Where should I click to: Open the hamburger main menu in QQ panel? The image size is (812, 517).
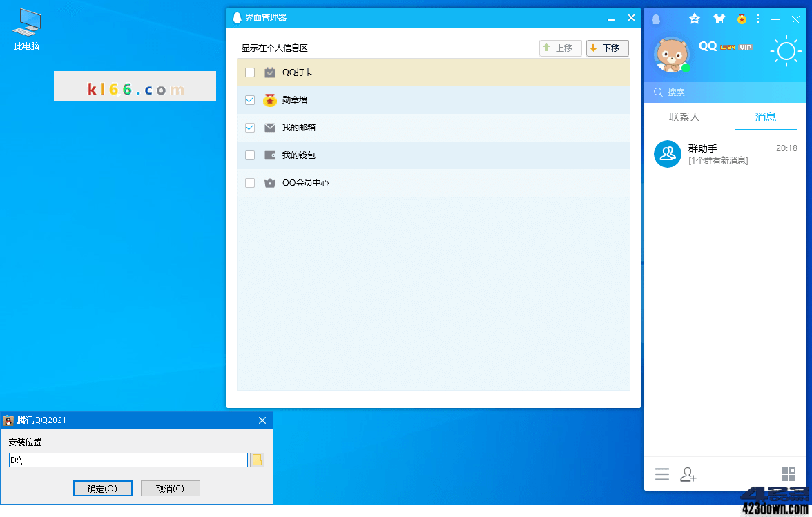tap(661, 474)
